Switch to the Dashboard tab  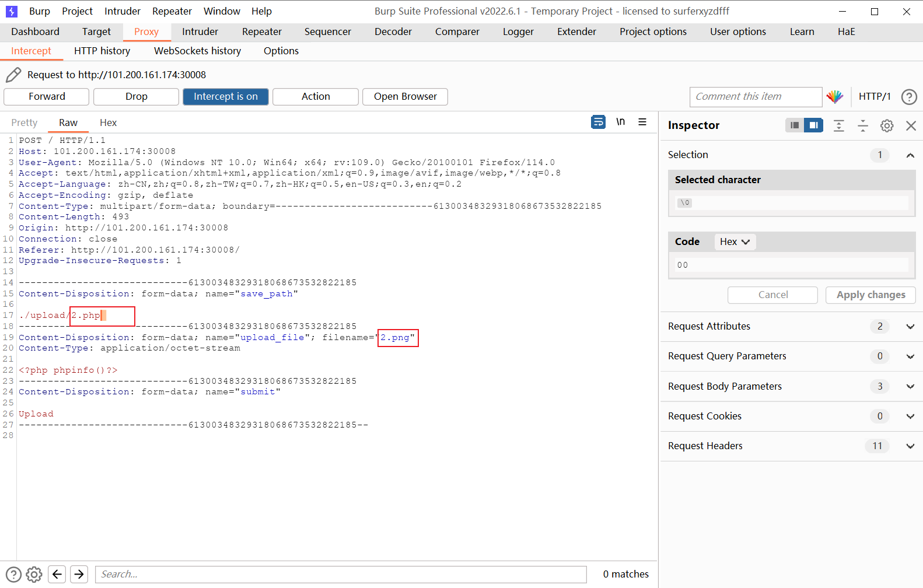pyautogui.click(x=35, y=32)
